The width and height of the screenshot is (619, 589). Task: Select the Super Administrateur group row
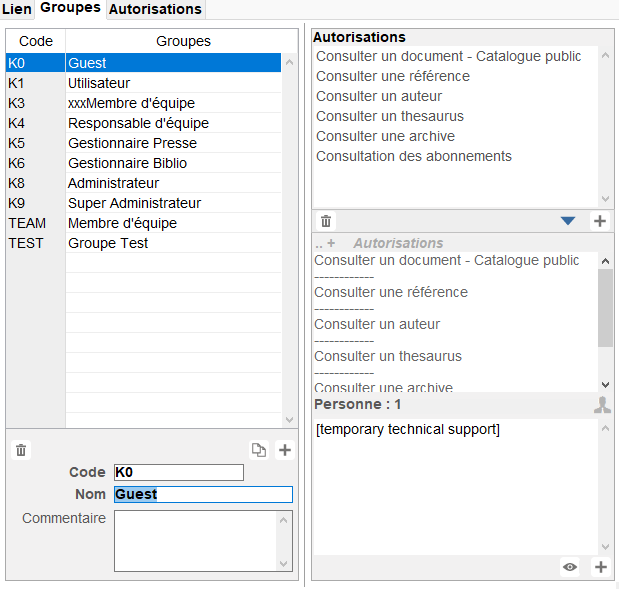coord(143,203)
